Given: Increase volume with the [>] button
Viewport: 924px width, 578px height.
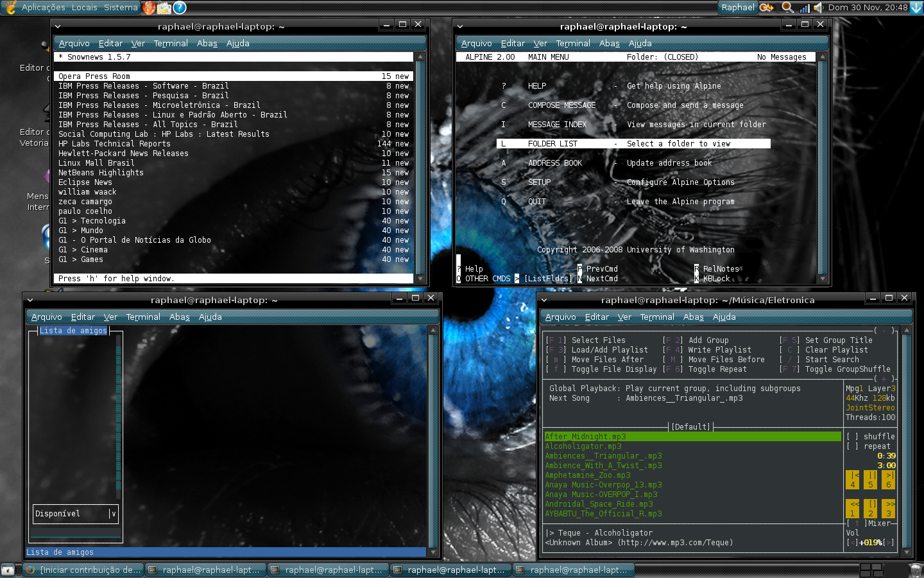Looking at the screenshot, I should click(888, 543).
